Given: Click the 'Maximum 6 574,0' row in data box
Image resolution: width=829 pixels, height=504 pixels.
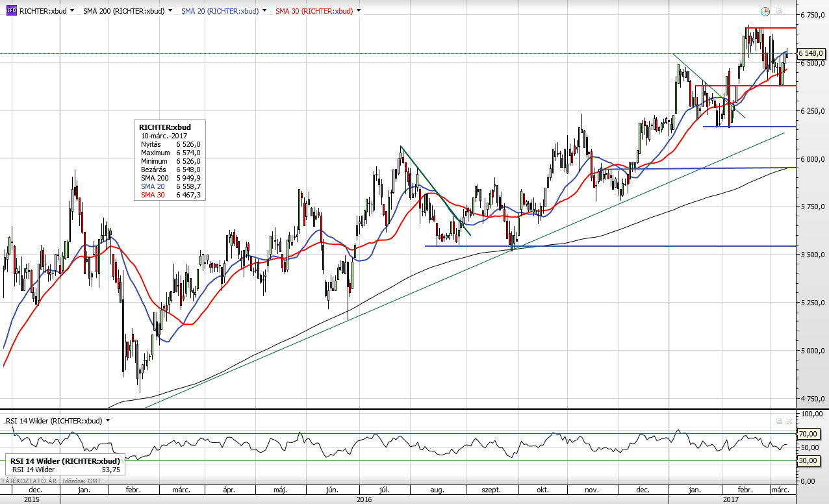Looking at the screenshot, I should pyautogui.click(x=171, y=152).
